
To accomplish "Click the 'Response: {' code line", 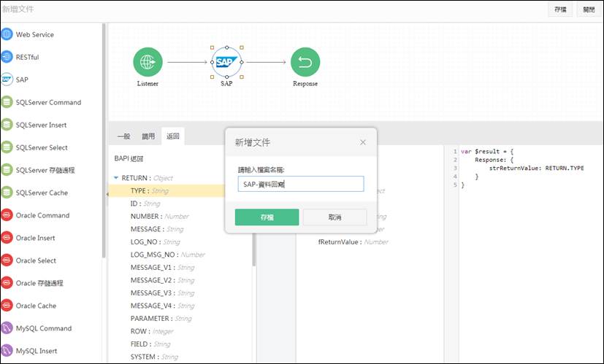I will coord(494,160).
